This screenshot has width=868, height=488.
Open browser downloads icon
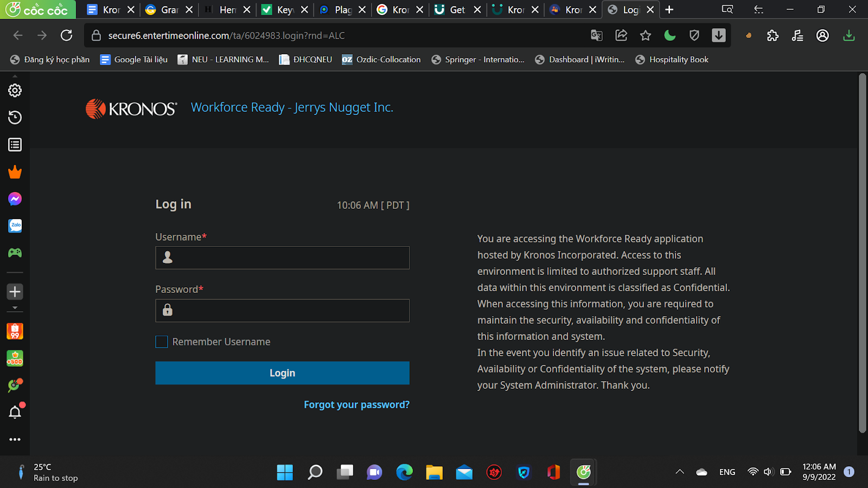point(849,35)
